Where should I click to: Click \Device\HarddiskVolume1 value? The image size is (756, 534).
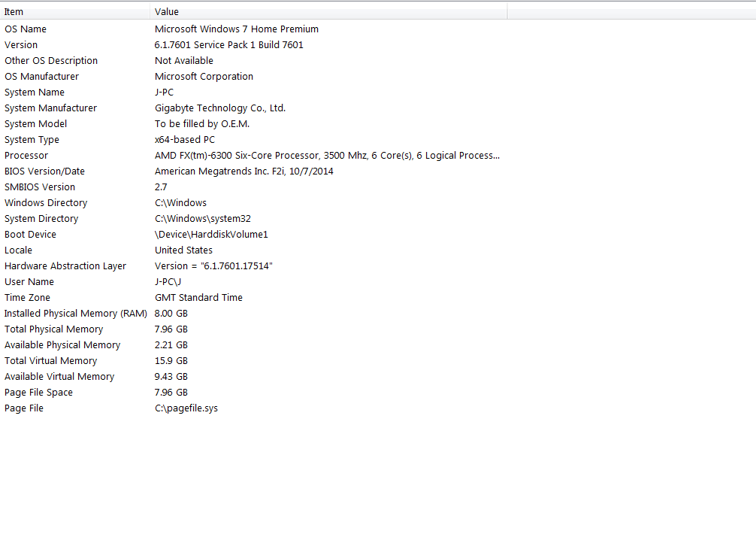(211, 235)
